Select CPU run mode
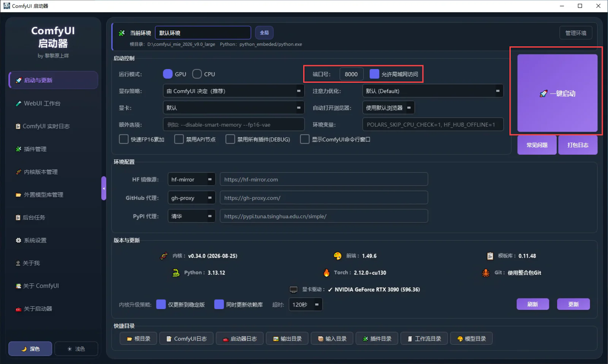 point(197,74)
